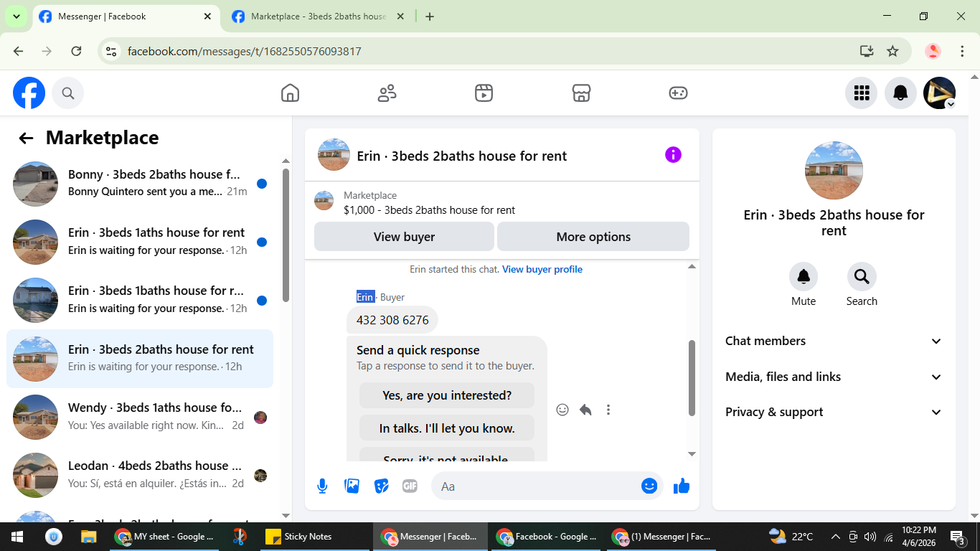This screenshot has width=980, height=551.
Task: Open the Friends icon in top navigation
Action: click(387, 93)
